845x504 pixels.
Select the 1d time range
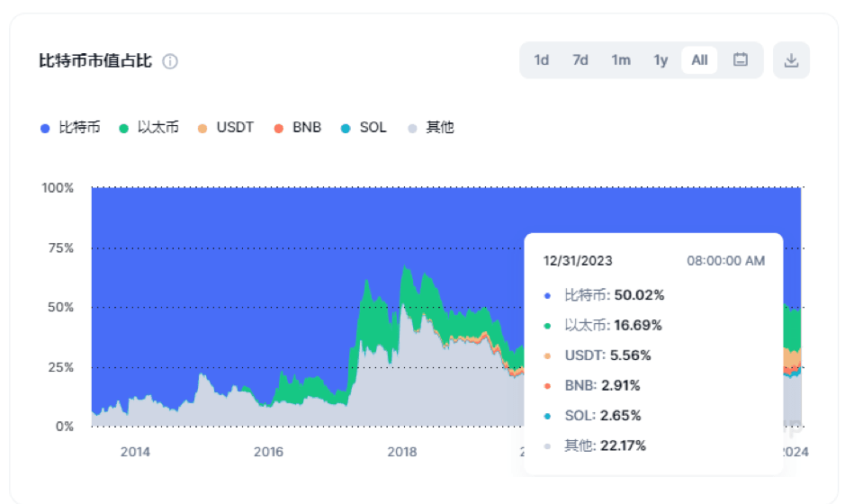(541, 60)
